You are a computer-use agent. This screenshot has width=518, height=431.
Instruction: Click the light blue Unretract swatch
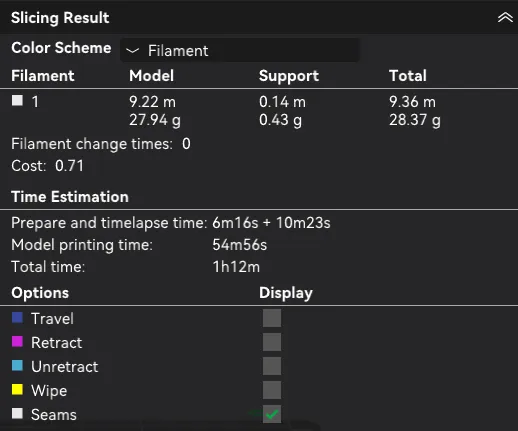click(17, 366)
